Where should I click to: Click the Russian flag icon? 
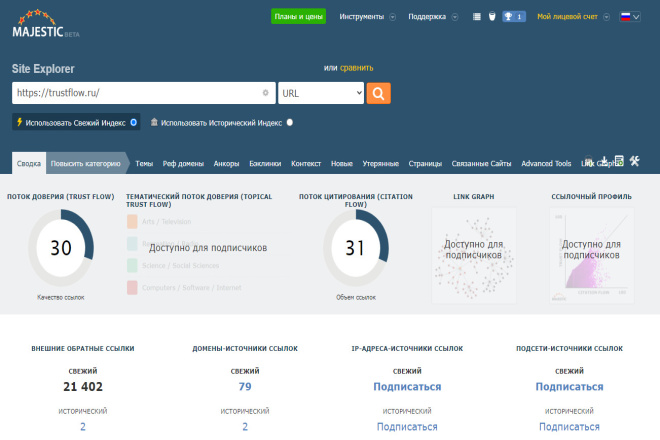coord(625,17)
